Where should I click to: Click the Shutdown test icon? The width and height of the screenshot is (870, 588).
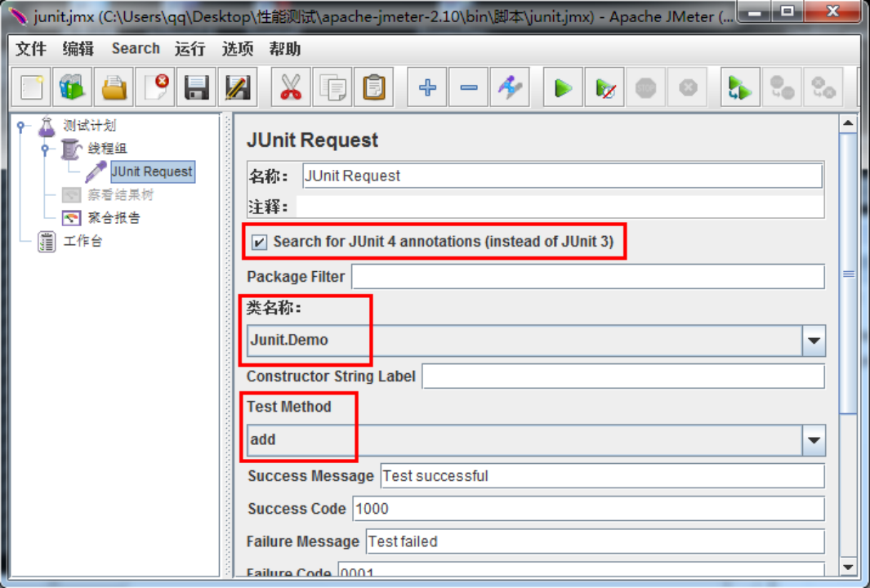click(688, 87)
